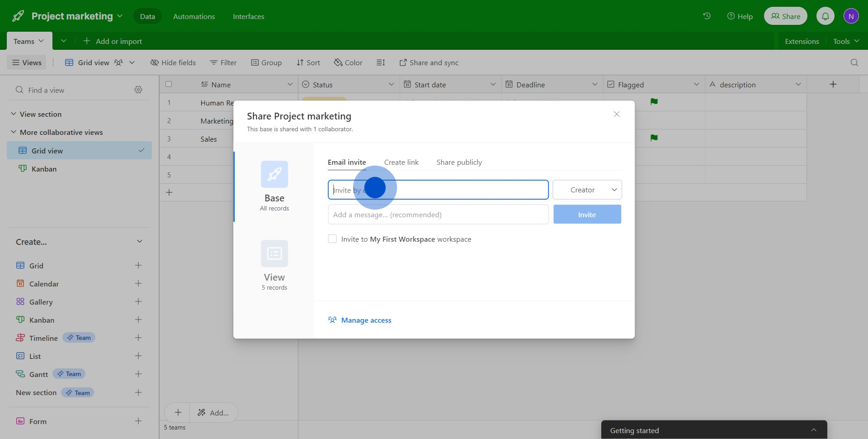Click the row height icon
The height and width of the screenshot is (439, 868).
pyautogui.click(x=381, y=62)
